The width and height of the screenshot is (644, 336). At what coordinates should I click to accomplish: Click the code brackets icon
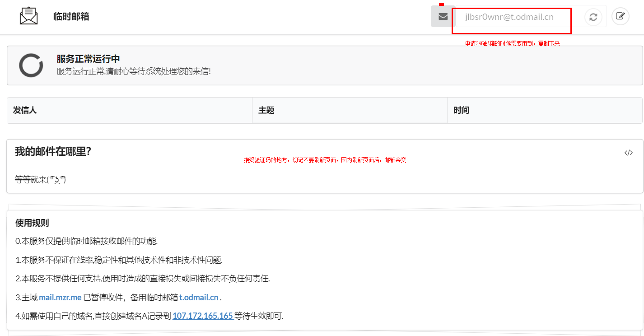click(628, 153)
